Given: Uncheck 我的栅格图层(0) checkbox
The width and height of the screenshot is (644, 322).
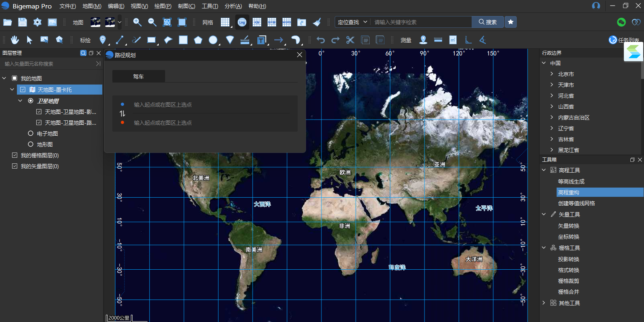Looking at the screenshot, I should (x=15, y=155).
